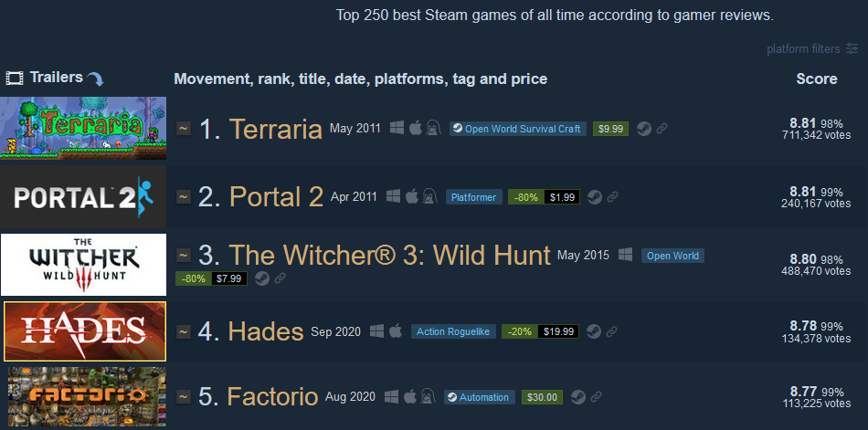Viewport: 868px width, 430px height.
Task: Select the Open World Survival Craft tag
Action: pyautogui.click(x=517, y=129)
